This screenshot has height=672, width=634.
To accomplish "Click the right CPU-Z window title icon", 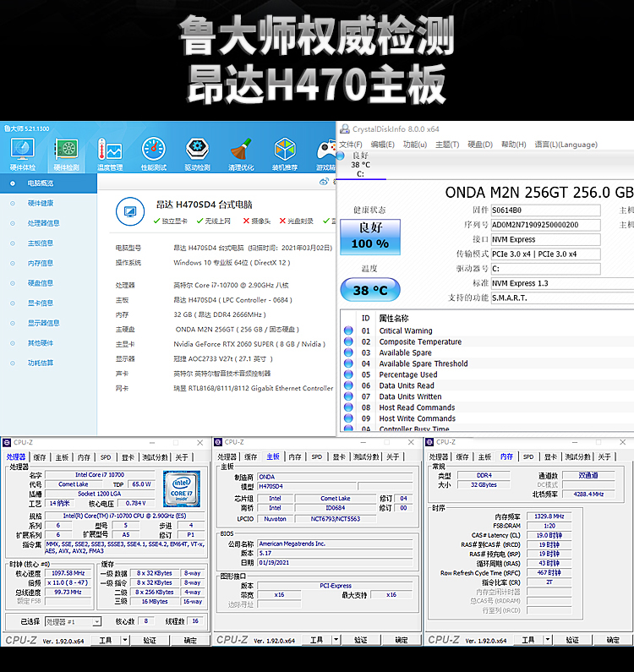I will click(429, 442).
